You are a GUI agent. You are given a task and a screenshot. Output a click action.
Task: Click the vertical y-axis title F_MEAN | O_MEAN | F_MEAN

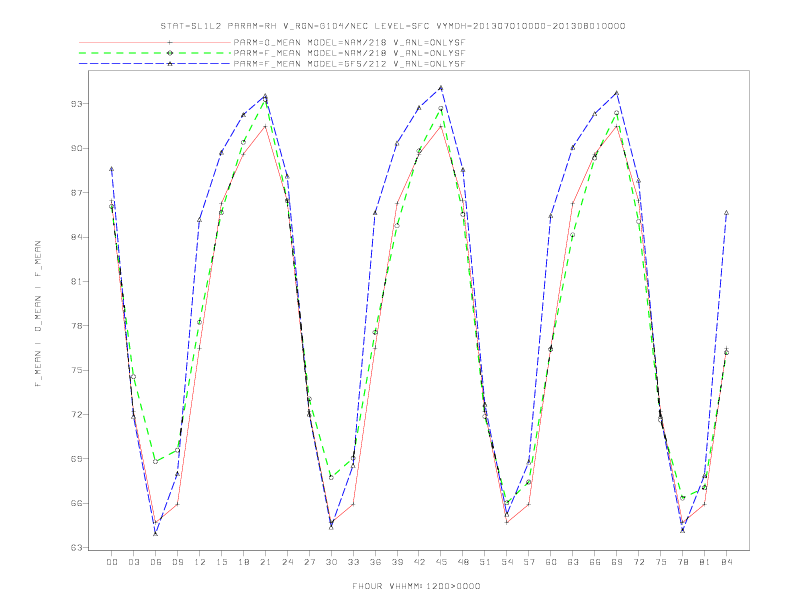click(38, 314)
